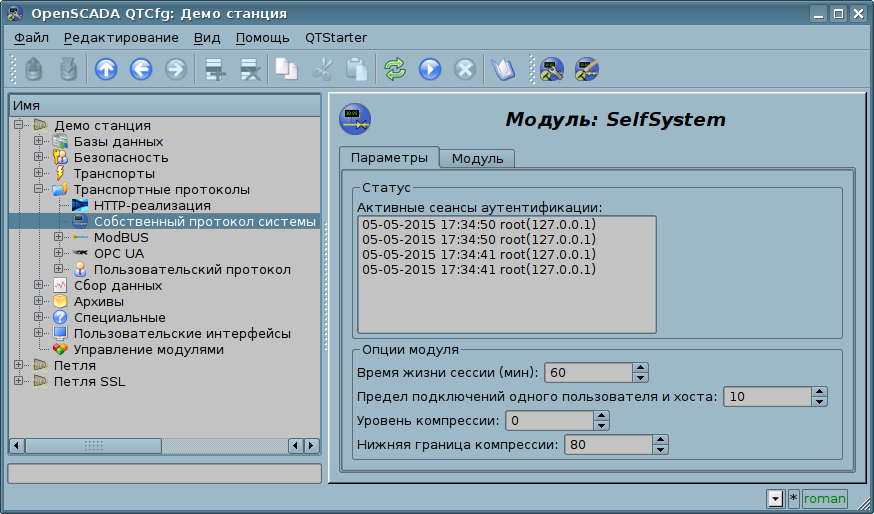
Task: Switch to the Модуль tab
Action: tap(477, 159)
